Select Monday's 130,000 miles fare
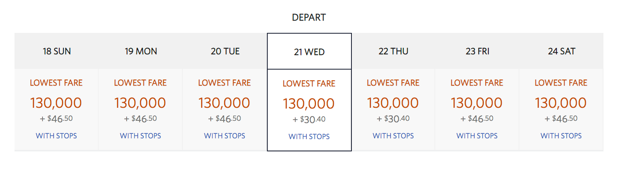This screenshot has height=172, width=644. (x=140, y=103)
